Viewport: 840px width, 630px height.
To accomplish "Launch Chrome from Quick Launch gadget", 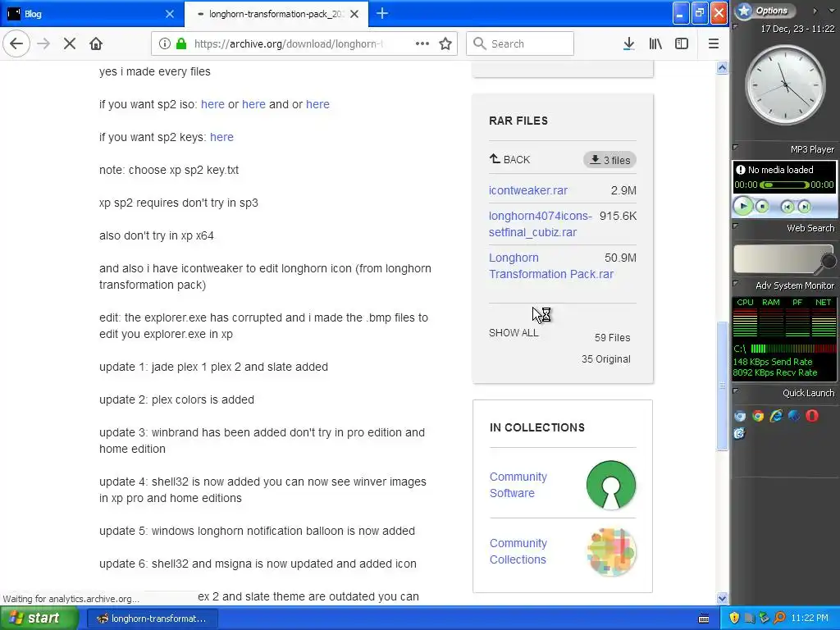I will (757, 416).
